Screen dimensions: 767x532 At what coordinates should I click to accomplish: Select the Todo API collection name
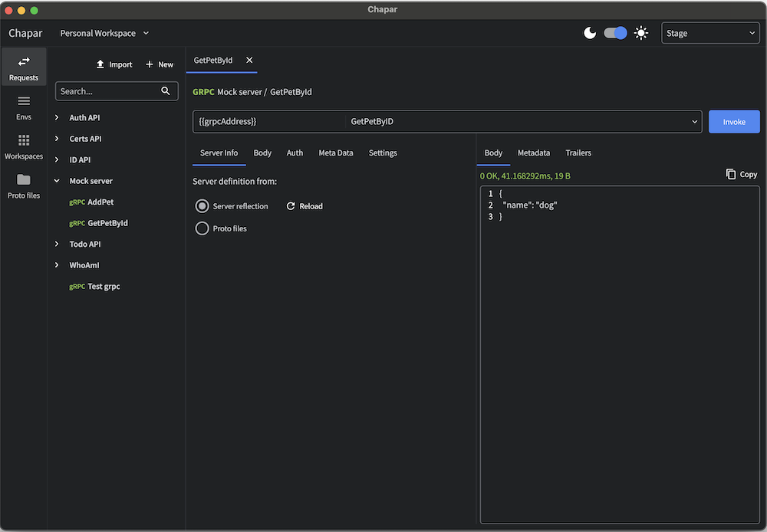click(x=85, y=244)
